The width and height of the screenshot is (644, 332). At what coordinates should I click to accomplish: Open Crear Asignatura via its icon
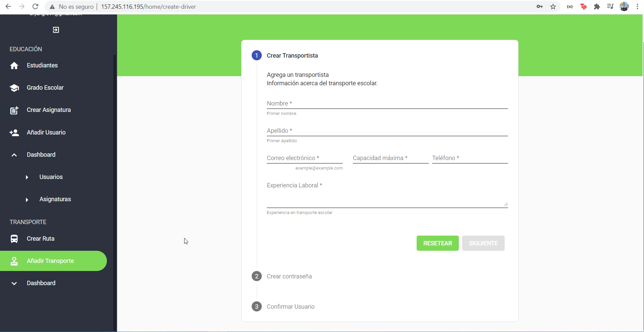tap(14, 110)
